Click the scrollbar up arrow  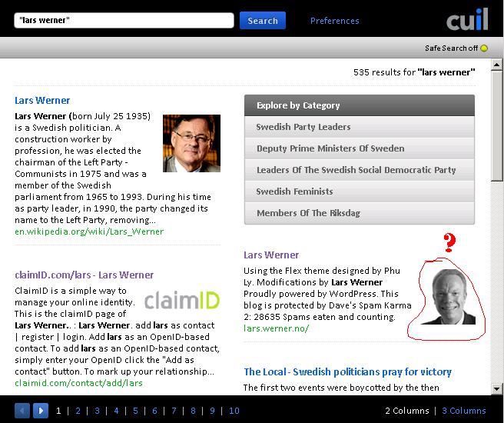coord(496,65)
